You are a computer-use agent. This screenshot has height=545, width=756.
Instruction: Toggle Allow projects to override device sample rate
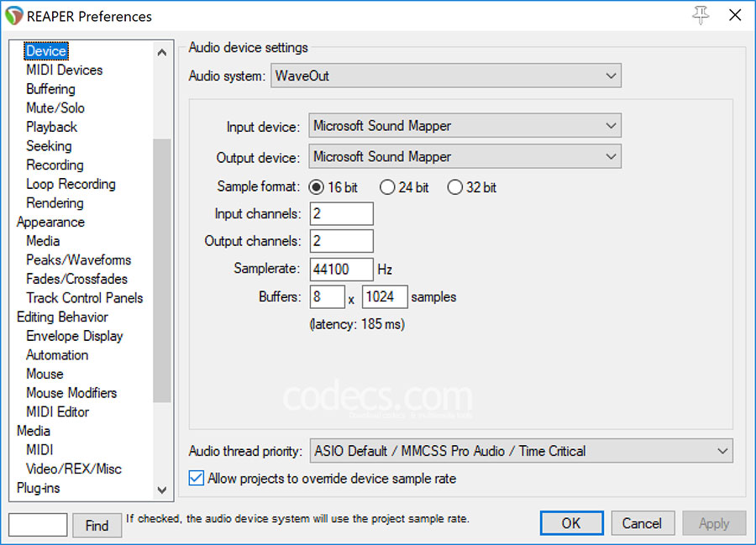[323, 479]
